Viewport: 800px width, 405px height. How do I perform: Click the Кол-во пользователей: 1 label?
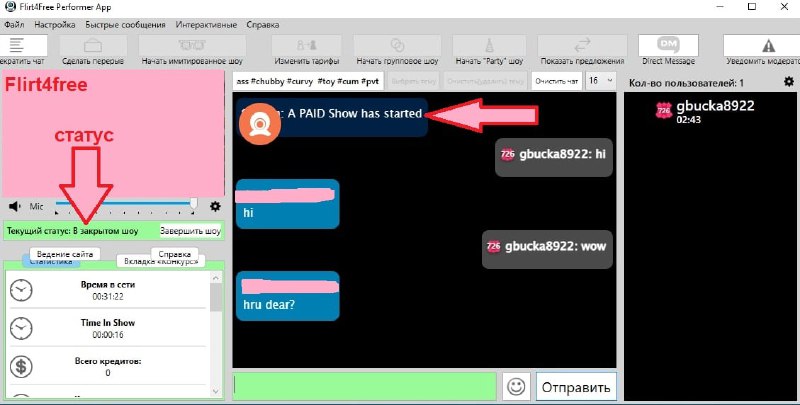tap(686, 83)
